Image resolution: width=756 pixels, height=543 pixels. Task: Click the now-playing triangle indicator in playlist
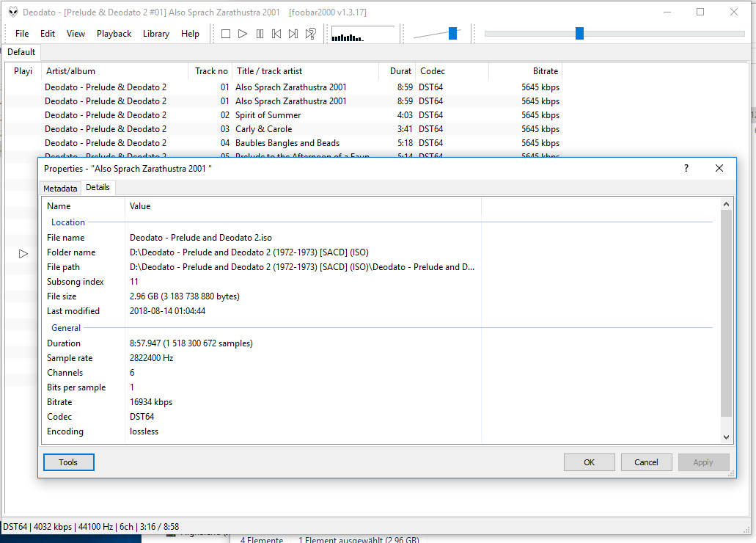[x=23, y=254]
